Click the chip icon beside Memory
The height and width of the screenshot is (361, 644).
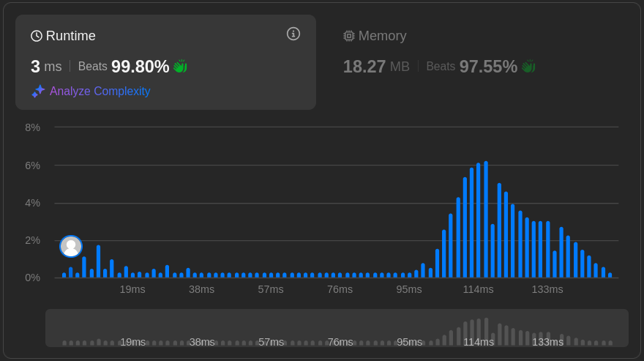[x=348, y=36]
